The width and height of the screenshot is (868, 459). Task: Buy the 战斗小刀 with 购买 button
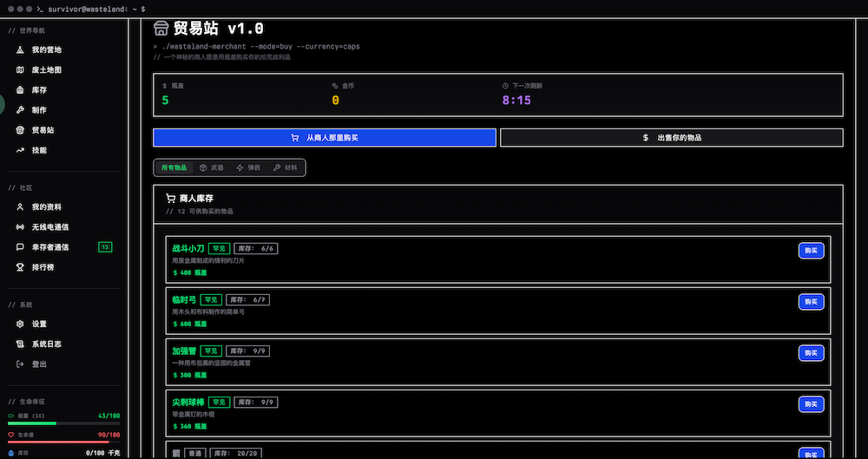[811, 251]
